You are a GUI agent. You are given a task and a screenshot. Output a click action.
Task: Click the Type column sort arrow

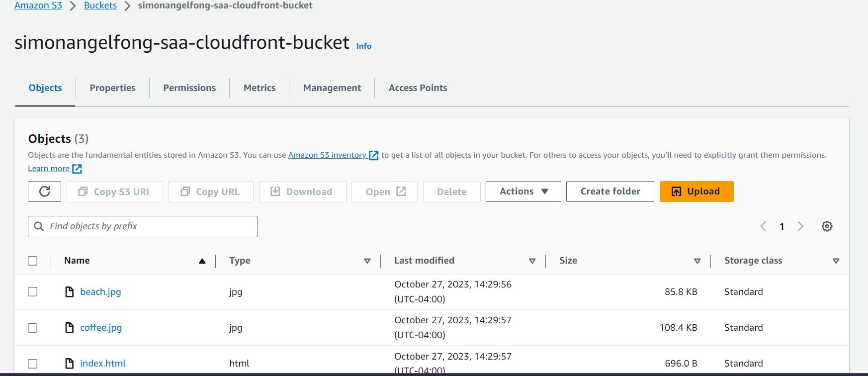[x=367, y=261]
